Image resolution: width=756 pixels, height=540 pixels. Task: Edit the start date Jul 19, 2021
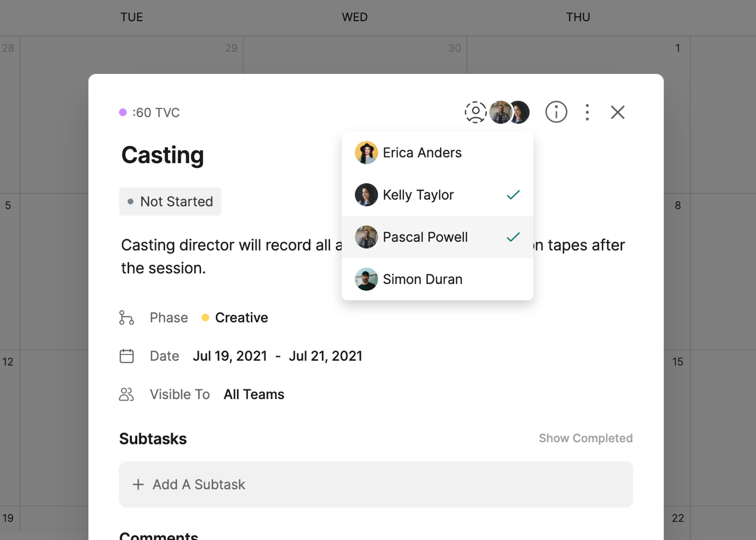tap(230, 356)
